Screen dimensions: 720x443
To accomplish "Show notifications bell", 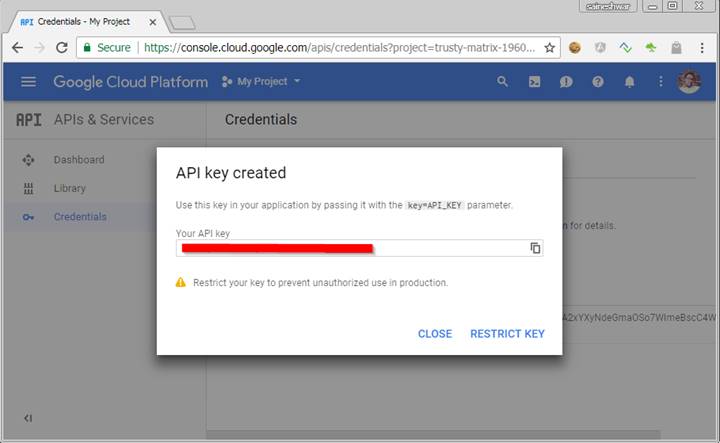I will click(x=629, y=82).
